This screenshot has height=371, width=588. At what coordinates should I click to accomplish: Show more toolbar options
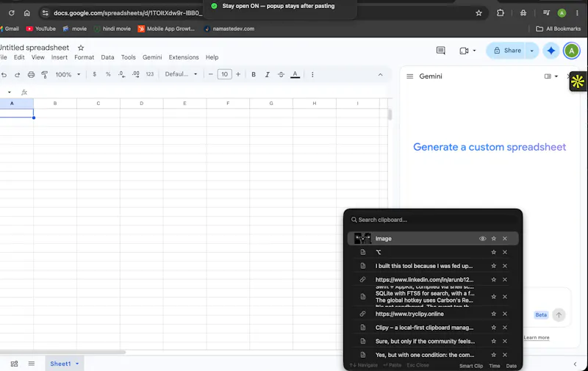312,75
